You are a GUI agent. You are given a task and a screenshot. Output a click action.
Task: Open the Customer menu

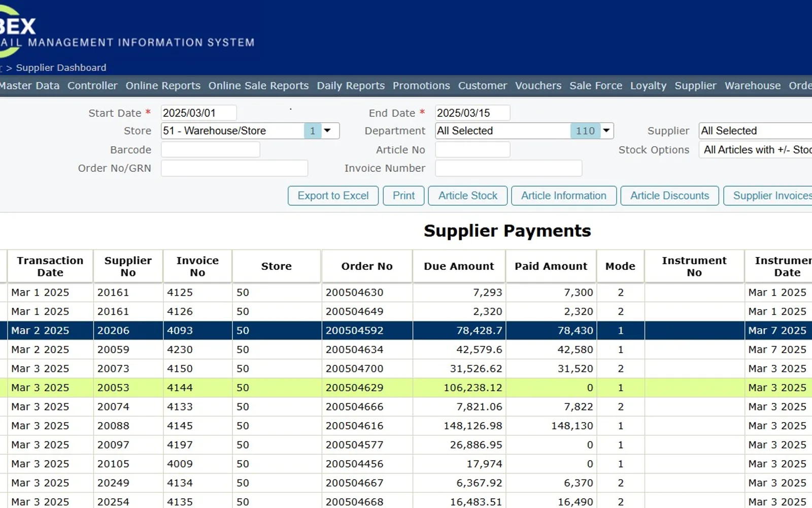(x=483, y=86)
